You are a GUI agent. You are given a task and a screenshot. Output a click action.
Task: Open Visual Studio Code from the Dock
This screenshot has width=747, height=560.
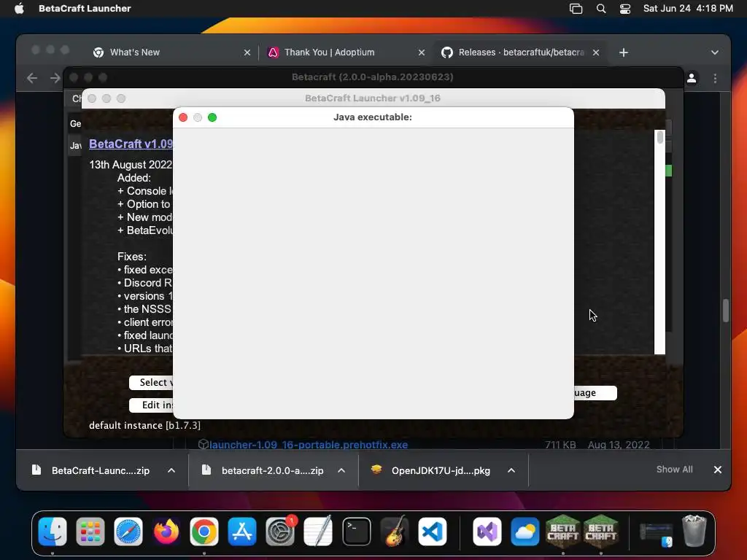pos(433,532)
